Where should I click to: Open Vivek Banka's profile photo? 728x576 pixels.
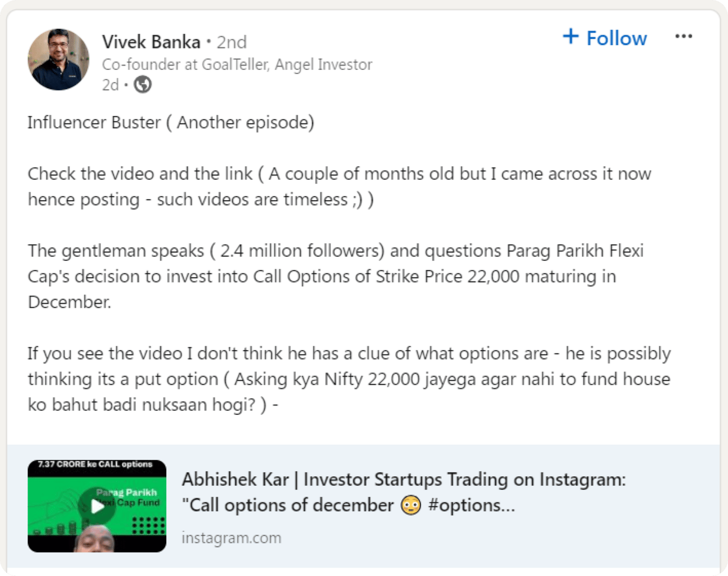pos(59,60)
